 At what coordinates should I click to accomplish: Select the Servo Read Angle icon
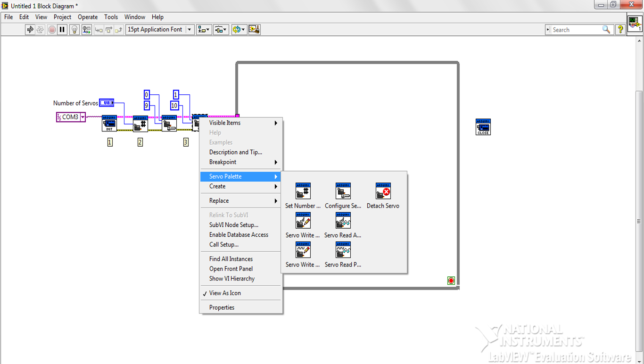click(343, 220)
